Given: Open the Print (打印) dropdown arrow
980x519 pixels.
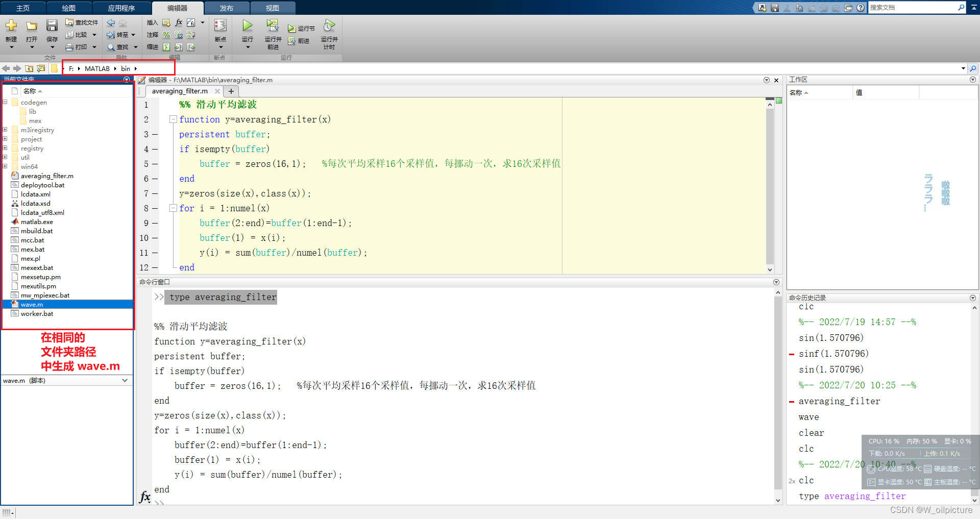Looking at the screenshot, I should [94, 47].
